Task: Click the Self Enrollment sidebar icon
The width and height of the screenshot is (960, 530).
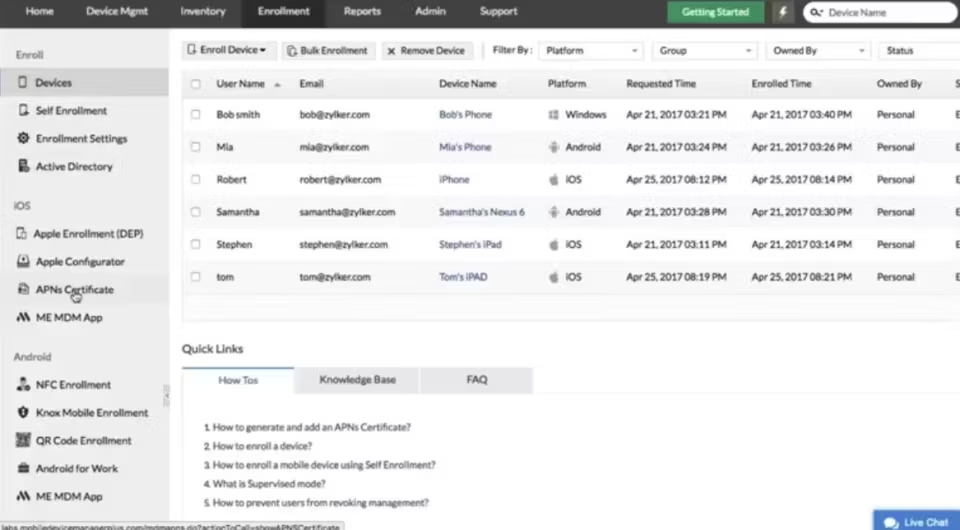Action: 24,111
